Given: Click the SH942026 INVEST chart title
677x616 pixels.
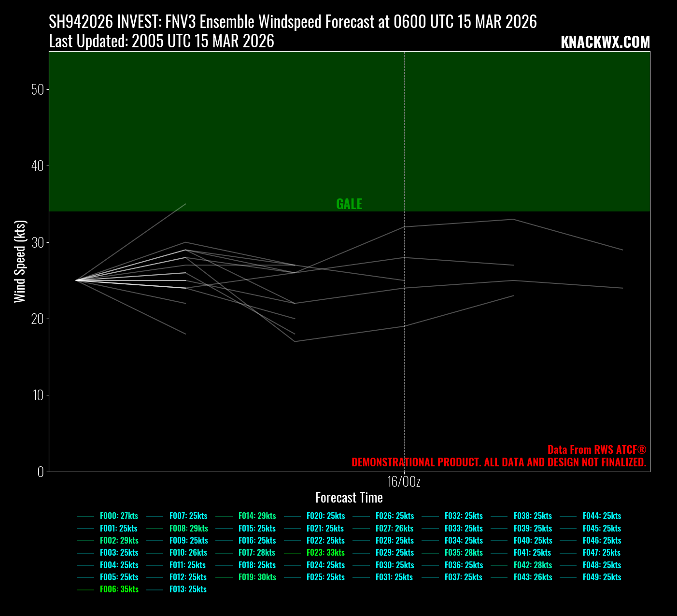Looking at the screenshot, I should click(x=293, y=22).
